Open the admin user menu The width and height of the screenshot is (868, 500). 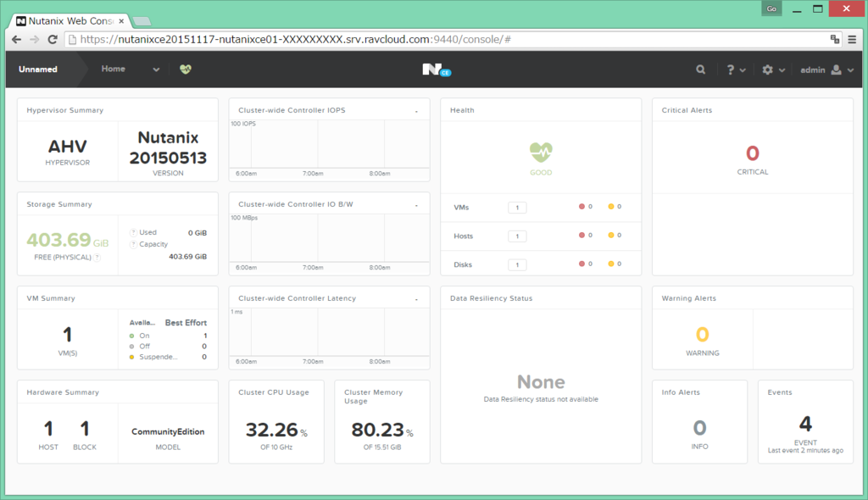[x=827, y=69]
